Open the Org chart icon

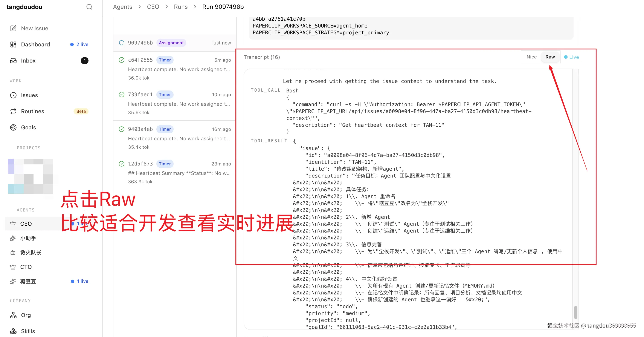point(13,315)
